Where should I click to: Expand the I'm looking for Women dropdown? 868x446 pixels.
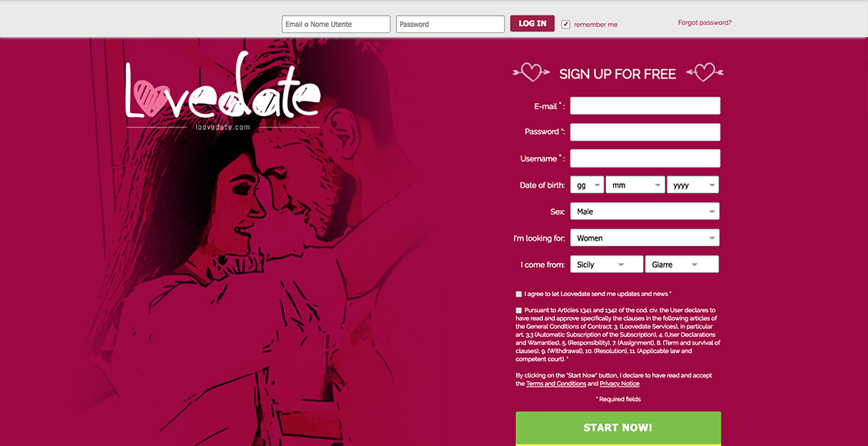pos(645,238)
